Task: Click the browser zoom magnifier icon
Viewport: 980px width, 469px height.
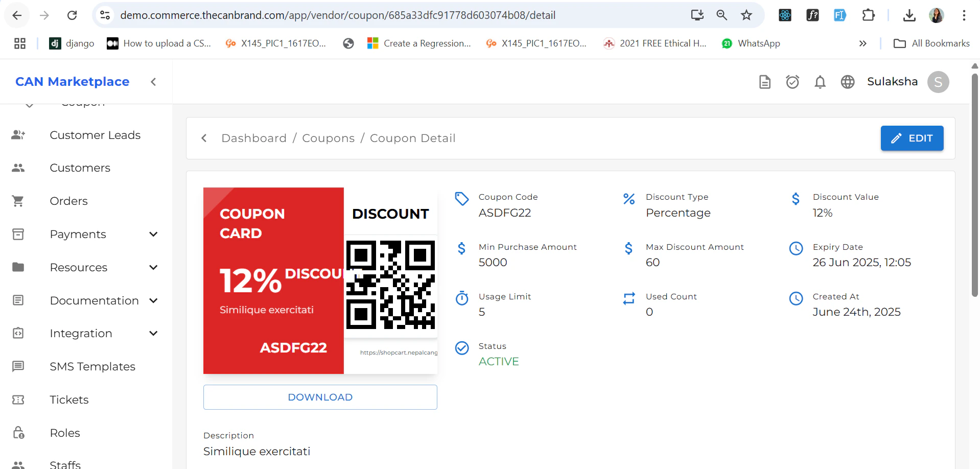Action: click(721, 15)
